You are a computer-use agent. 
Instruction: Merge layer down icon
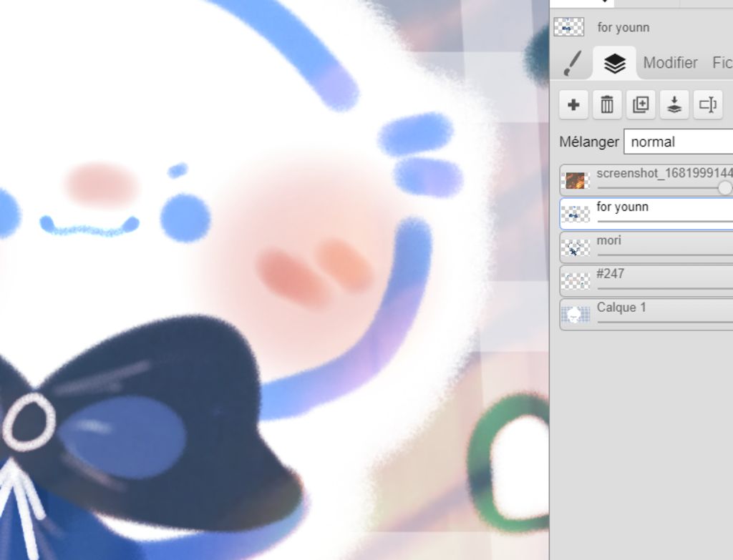coord(674,104)
